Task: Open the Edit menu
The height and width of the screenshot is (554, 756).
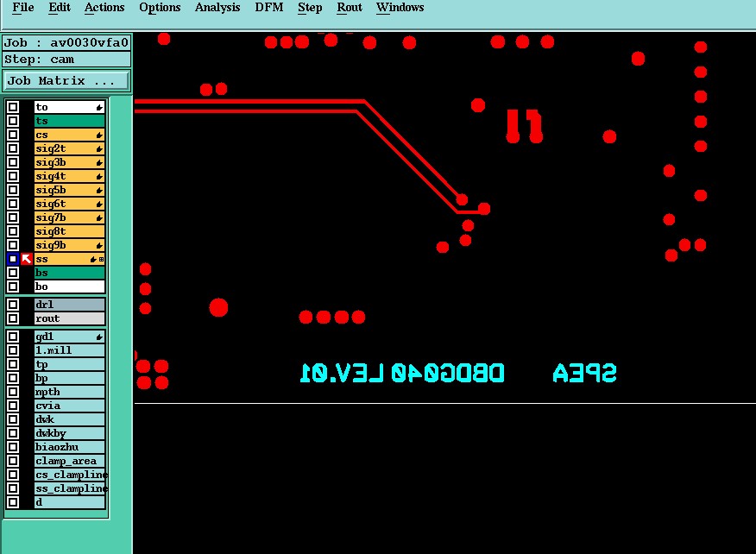Action: coord(60,8)
